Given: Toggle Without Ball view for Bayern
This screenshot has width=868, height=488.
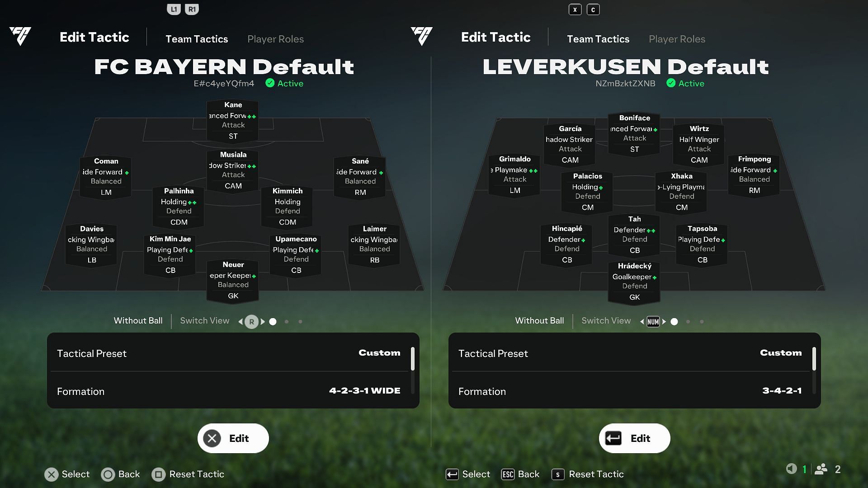Looking at the screenshot, I should (138, 320).
